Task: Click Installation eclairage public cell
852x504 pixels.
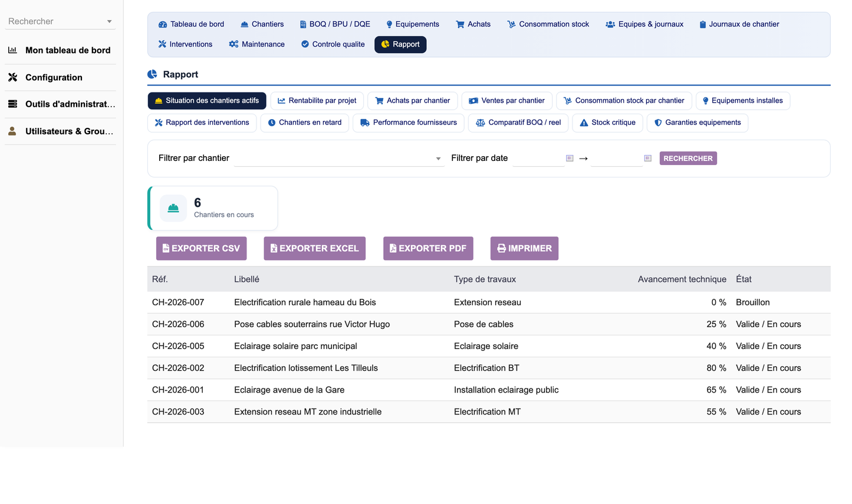Action: (506, 390)
